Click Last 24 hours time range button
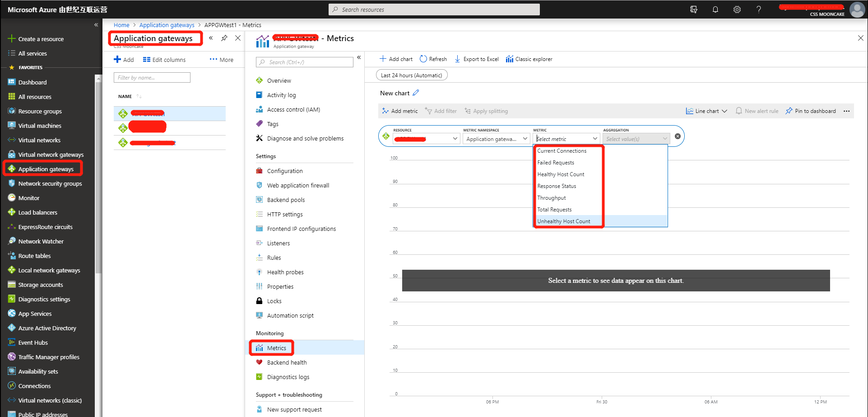This screenshot has height=417, width=868. point(411,75)
